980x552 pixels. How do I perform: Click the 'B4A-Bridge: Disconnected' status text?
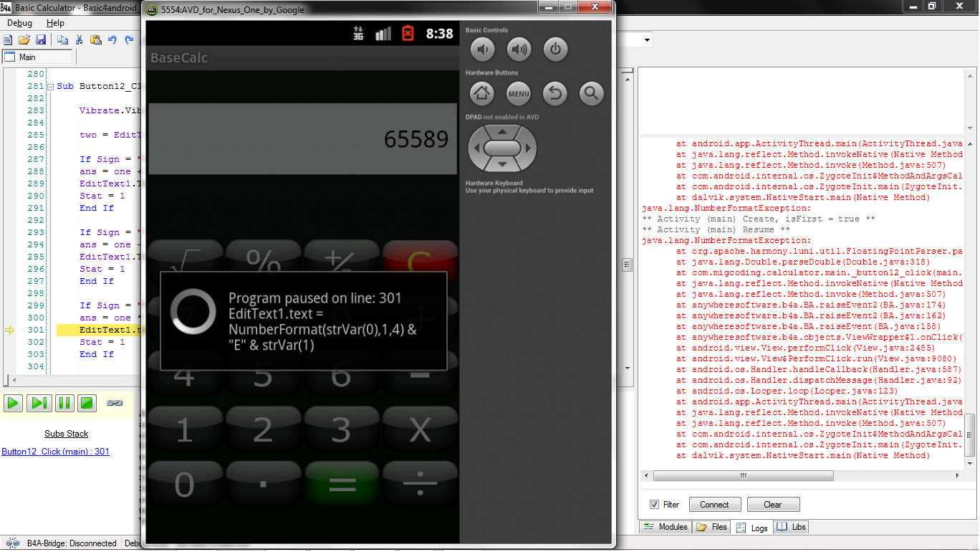point(72,543)
